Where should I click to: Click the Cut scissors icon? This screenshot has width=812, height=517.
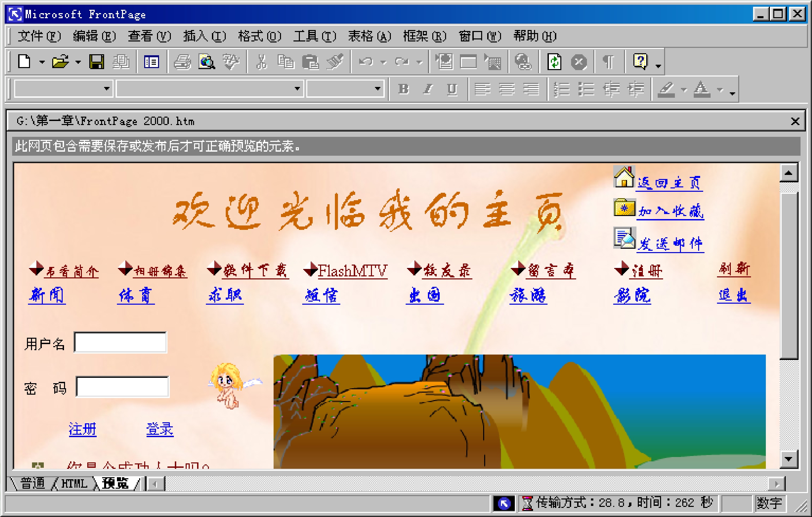click(x=261, y=62)
